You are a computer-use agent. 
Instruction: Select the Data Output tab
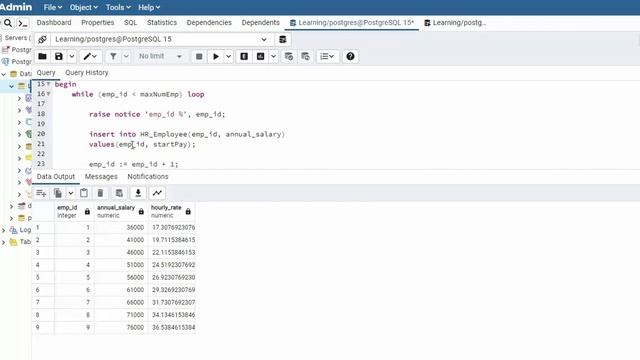(56, 177)
